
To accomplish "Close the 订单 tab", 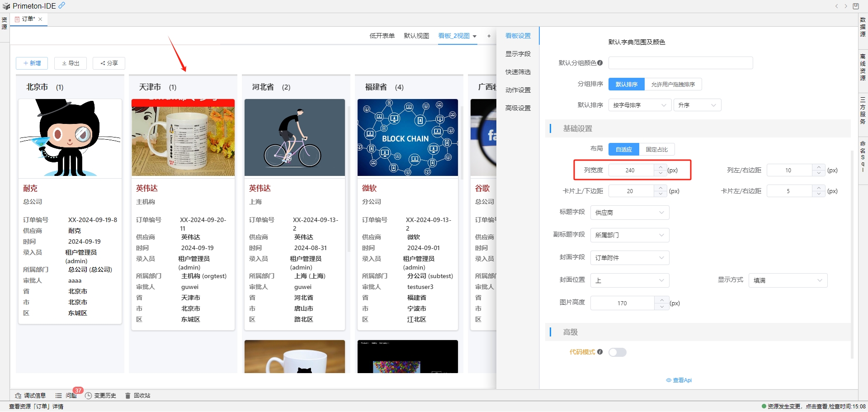I will (40, 19).
